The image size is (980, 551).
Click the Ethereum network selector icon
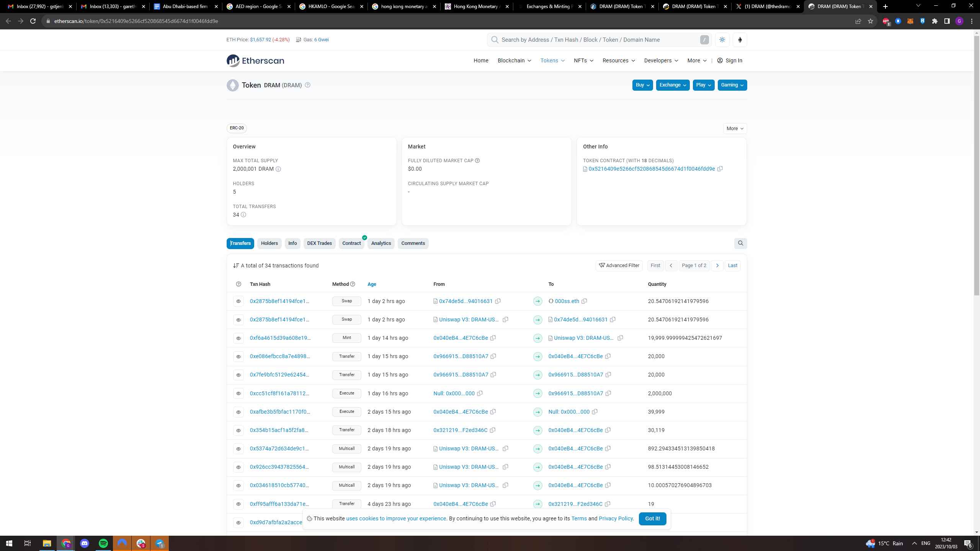click(x=740, y=40)
